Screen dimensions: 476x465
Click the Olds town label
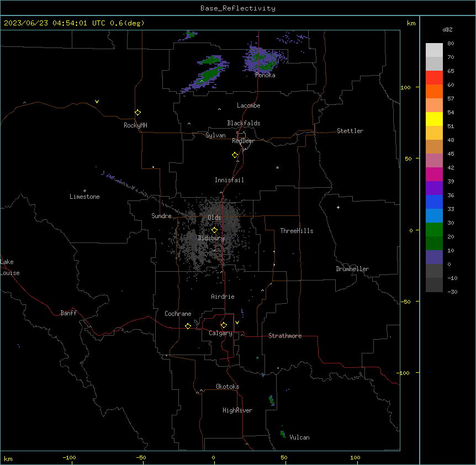214,218
